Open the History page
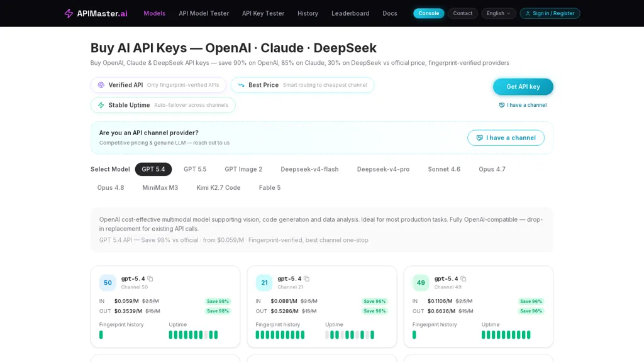 pyautogui.click(x=308, y=13)
